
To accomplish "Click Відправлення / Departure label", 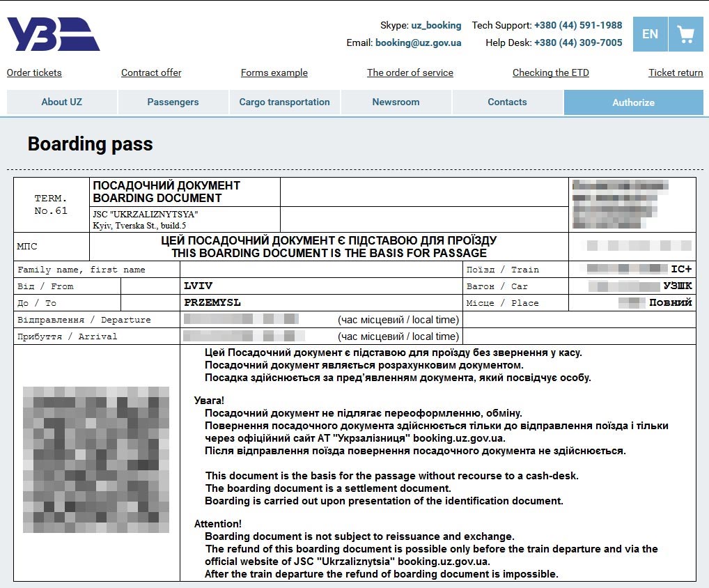I will click(x=84, y=320).
